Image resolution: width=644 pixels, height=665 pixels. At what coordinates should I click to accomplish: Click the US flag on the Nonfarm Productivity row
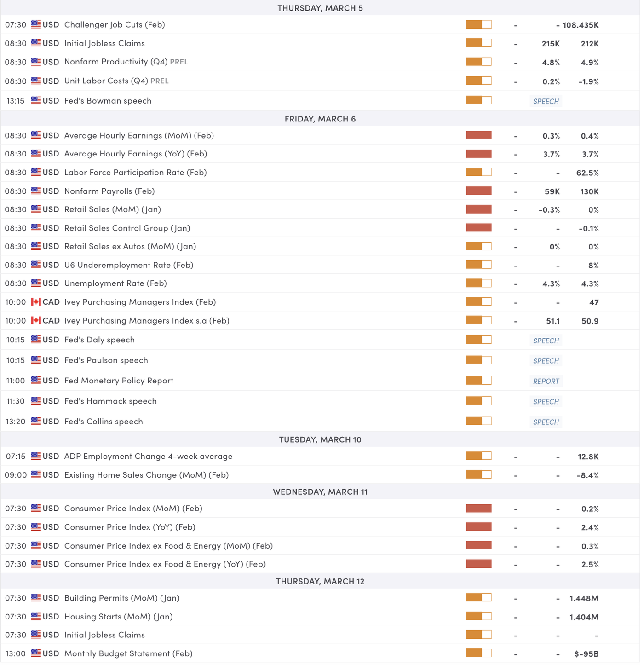point(36,62)
